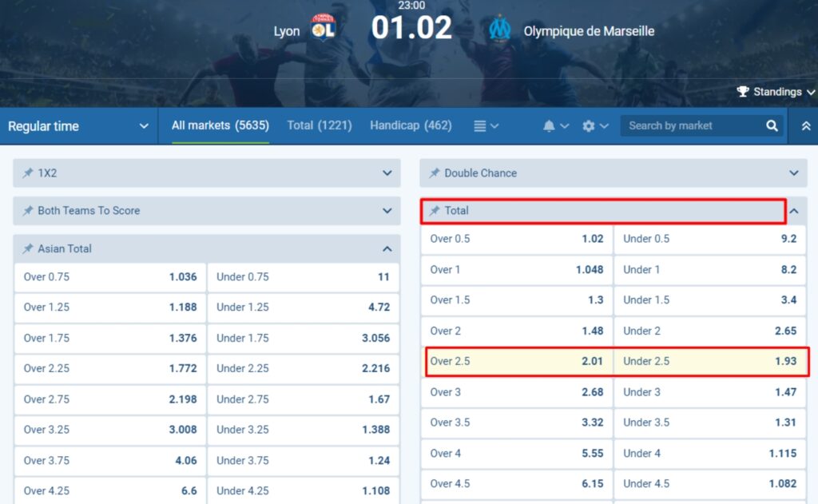Click the Olympique de Marseille club logo
The width and height of the screenshot is (818, 504).
(501, 30)
